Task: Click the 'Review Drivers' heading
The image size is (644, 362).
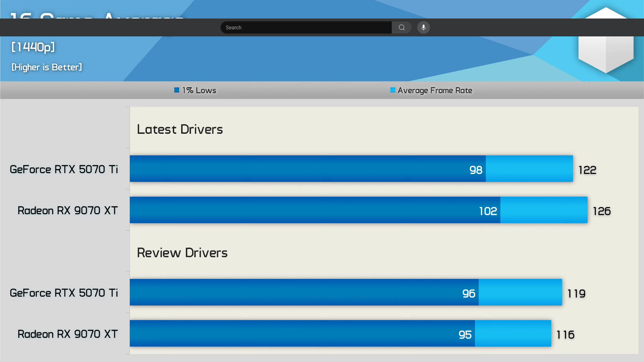Action: (182, 253)
